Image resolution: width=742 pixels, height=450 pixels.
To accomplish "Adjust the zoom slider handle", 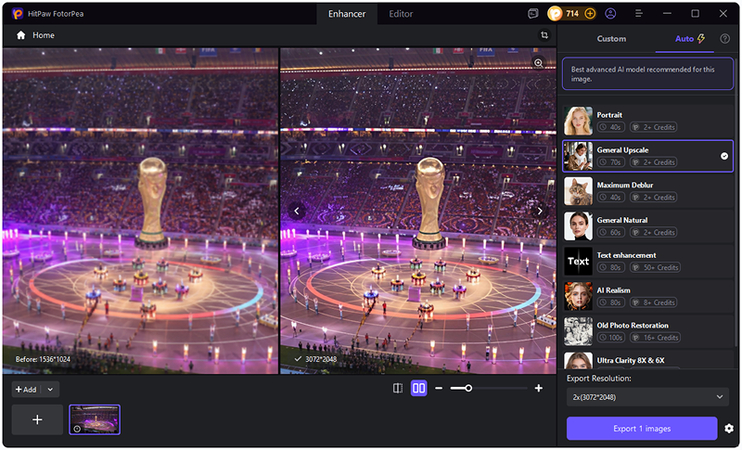I will pos(468,388).
